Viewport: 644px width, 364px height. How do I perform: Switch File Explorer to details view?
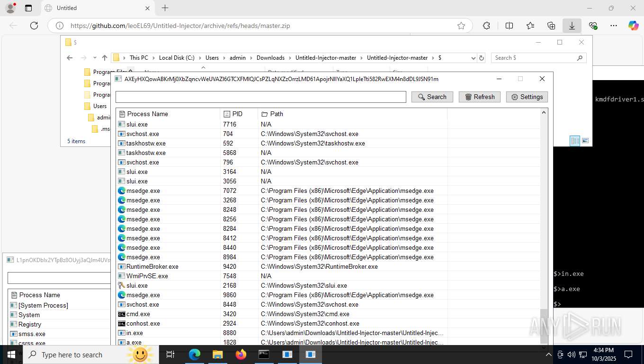(x=575, y=141)
